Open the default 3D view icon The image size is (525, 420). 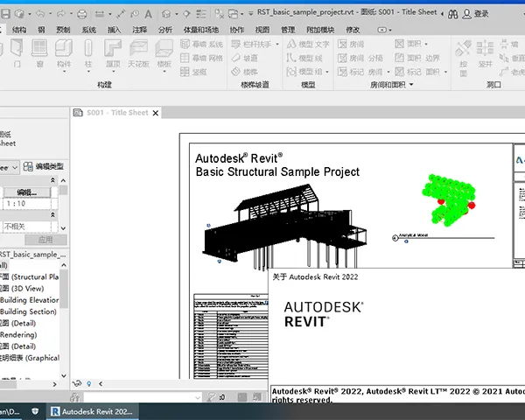(x=166, y=14)
